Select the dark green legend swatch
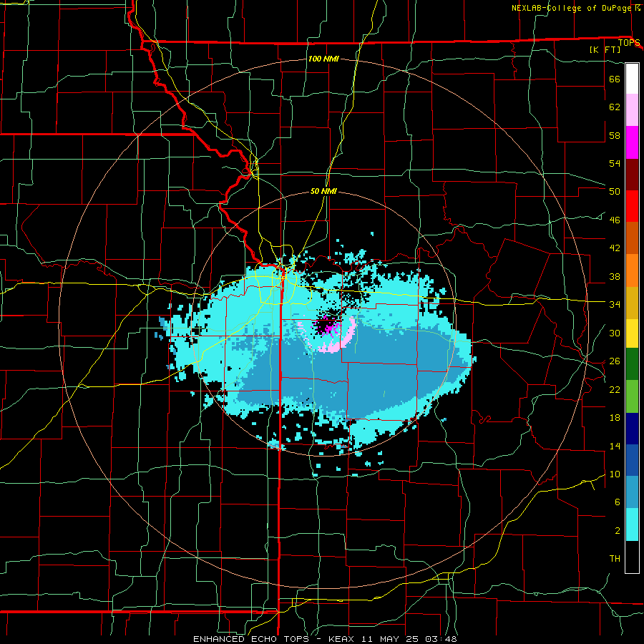 (632, 364)
